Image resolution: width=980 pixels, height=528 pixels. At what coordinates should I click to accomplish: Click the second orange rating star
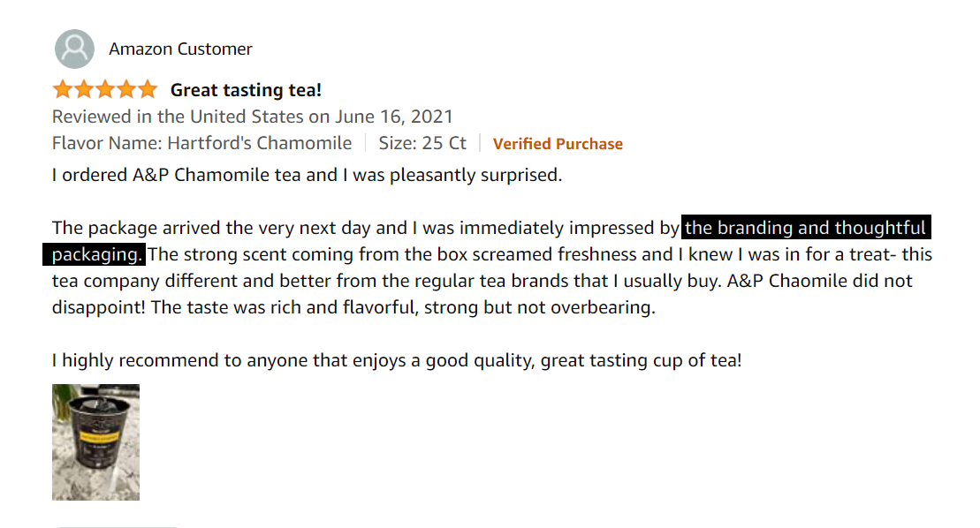(x=84, y=89)
